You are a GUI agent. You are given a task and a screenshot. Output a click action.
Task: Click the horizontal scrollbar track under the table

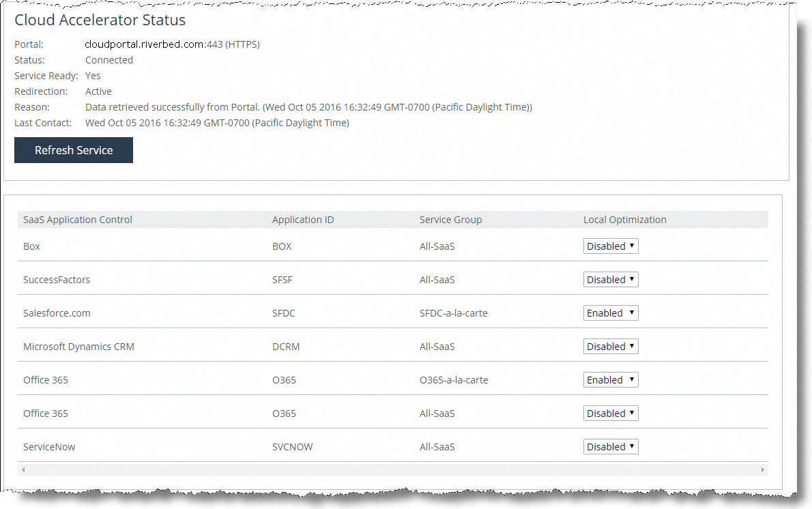(392, 469)
